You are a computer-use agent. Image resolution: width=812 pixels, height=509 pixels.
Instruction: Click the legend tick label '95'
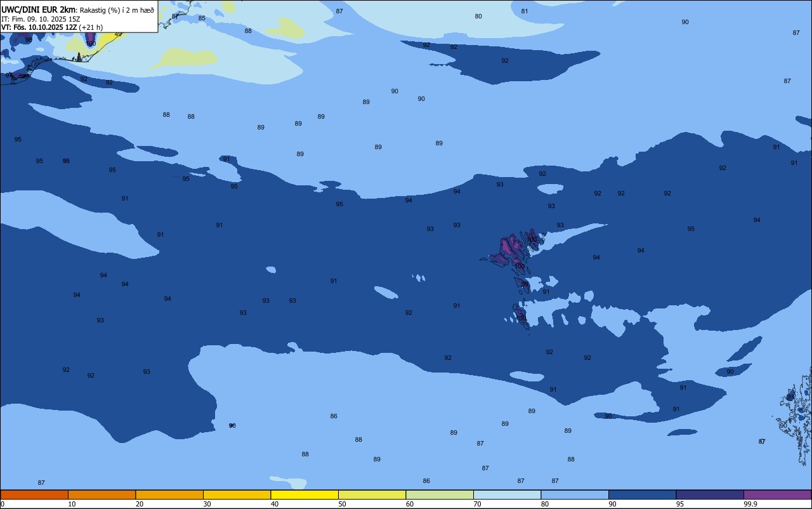(680, 504)
